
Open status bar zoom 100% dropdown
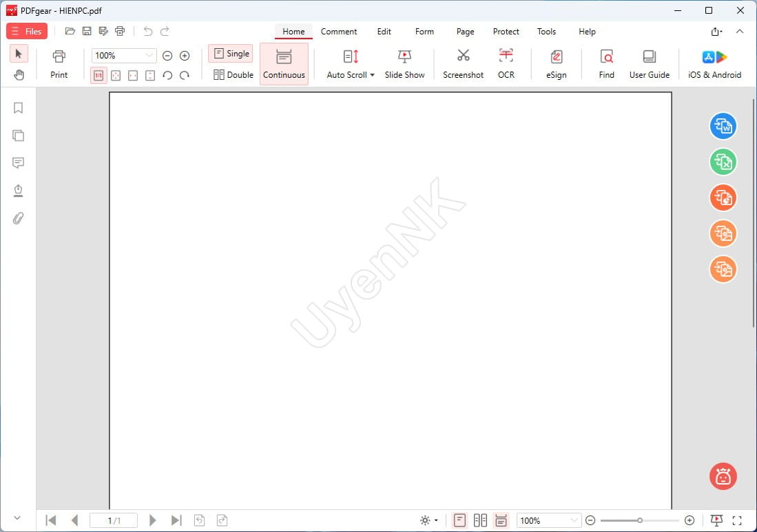point(548,520)
